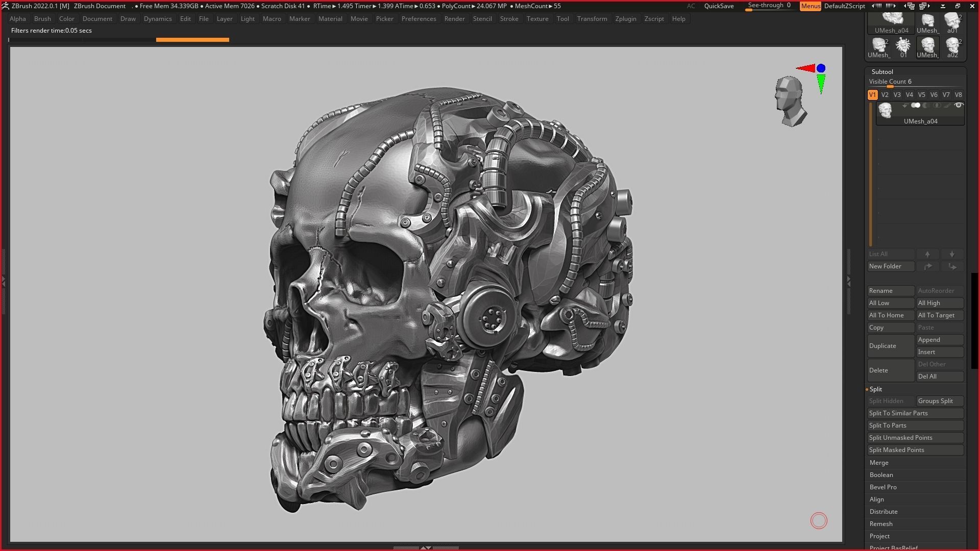Toggle the Boolean intersection icon on UMesh_a04
The height and width of the screenshot is (551, 980).
tap(937, 106)
